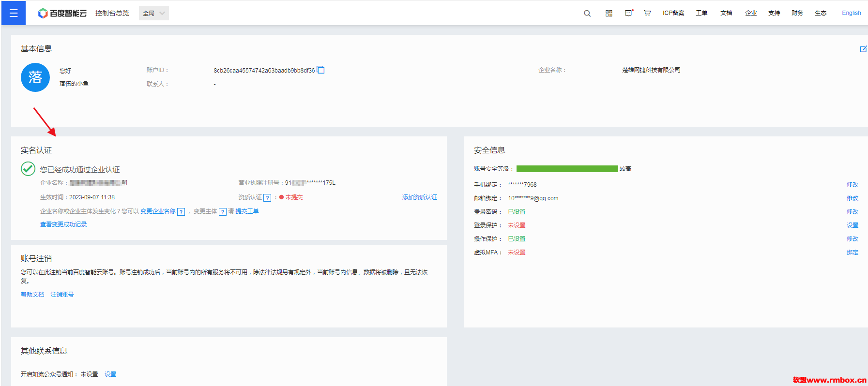
Task: Click 设置 for 如流公众号通知
Action: coord(110,374)
